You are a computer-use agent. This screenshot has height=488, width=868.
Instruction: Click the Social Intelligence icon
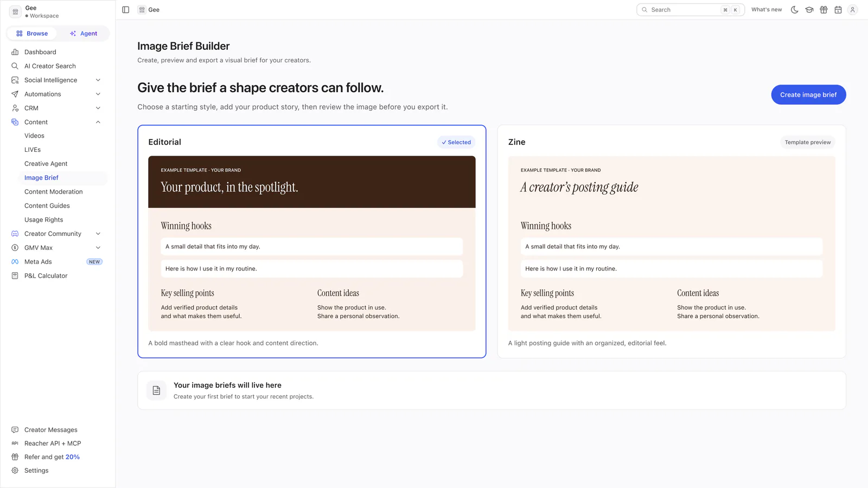point(15,80)
